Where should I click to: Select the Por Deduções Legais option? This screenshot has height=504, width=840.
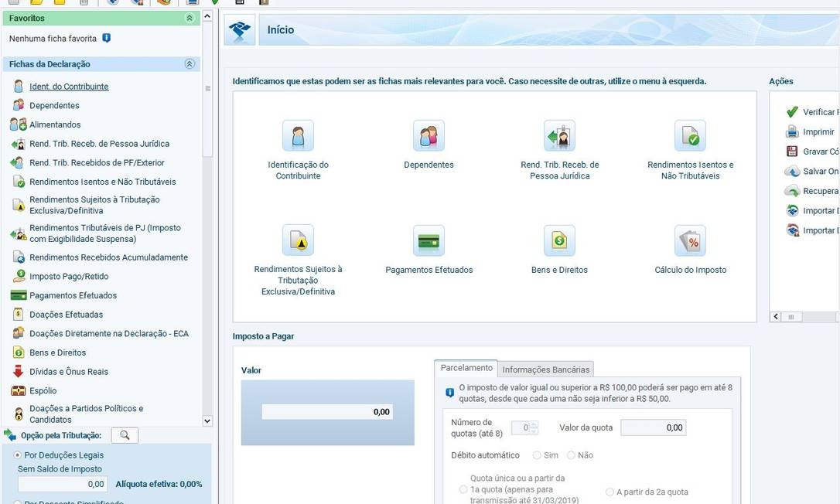[18, 455]
